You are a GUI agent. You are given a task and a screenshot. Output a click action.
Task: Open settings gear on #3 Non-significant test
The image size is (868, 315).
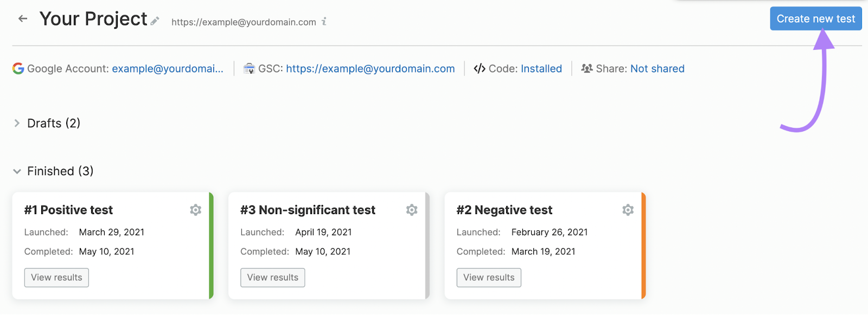[412, 210]
